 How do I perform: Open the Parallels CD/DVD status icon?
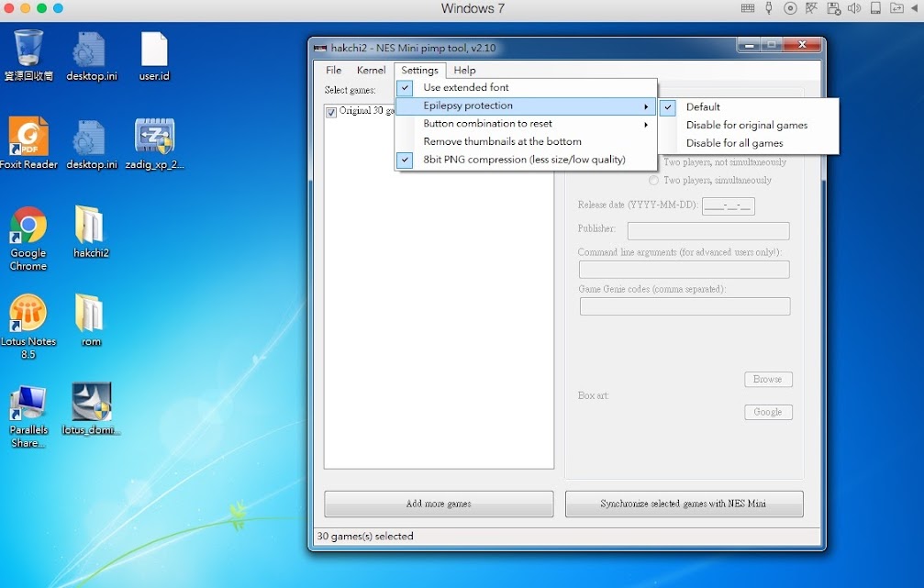[790, 8]
